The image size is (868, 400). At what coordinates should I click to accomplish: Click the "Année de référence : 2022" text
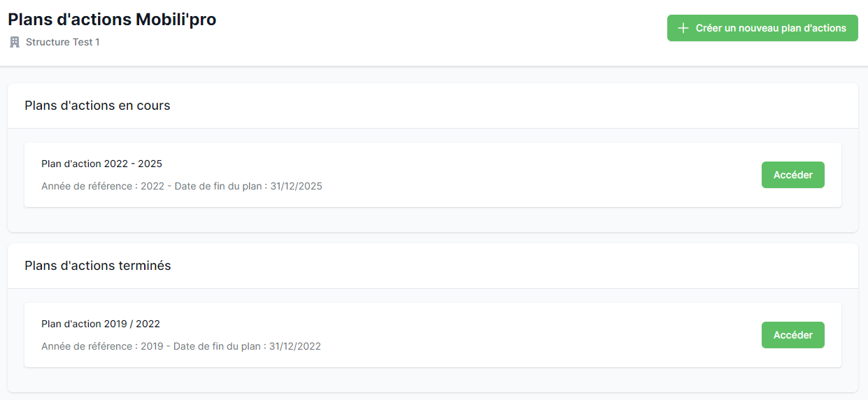pyautogui.click(x=103, y=186)
